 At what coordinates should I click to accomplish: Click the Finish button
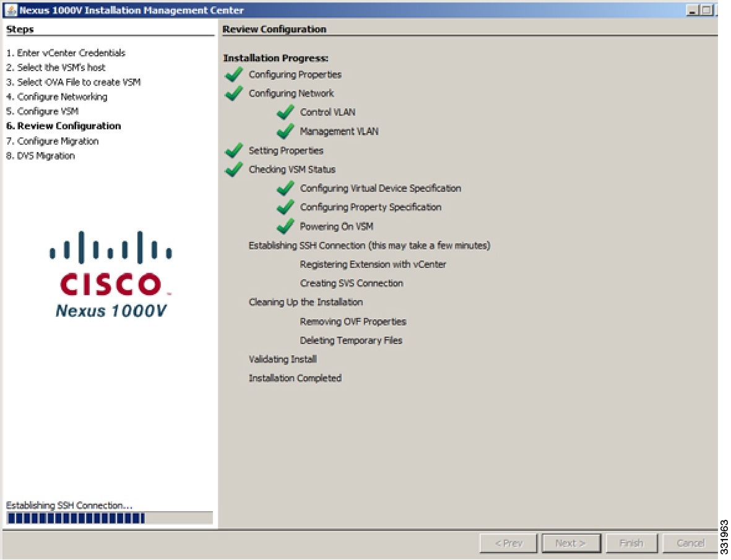pyautogui.click(x=631, y=543)
